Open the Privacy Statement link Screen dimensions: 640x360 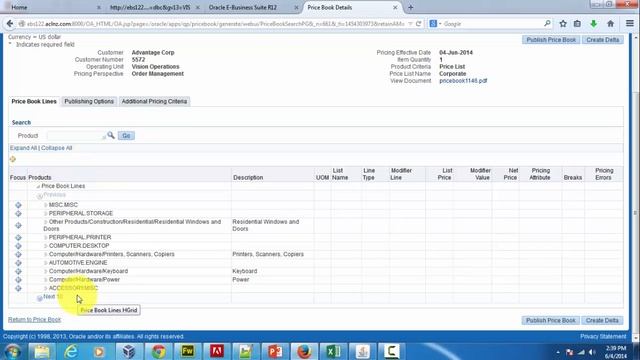[x=603, y=336]
